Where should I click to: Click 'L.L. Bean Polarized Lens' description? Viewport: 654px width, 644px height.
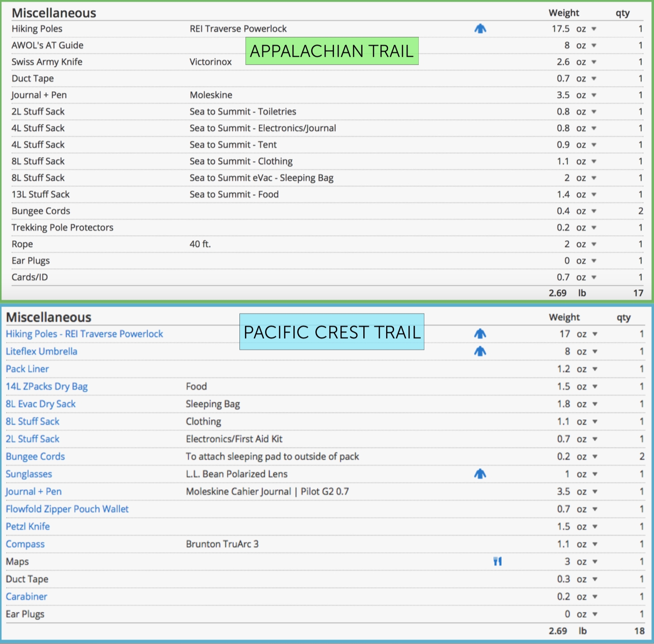tap(237, 474)
